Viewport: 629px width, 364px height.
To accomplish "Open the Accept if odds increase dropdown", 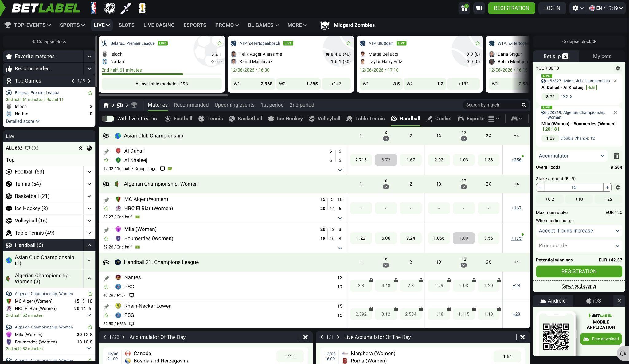I will [x=579, y=231].
